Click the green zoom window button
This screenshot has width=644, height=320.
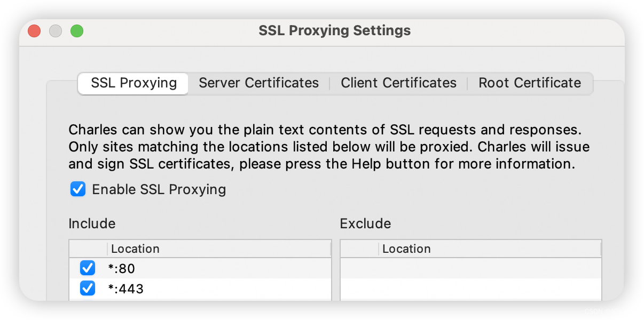tap(77, 31)
